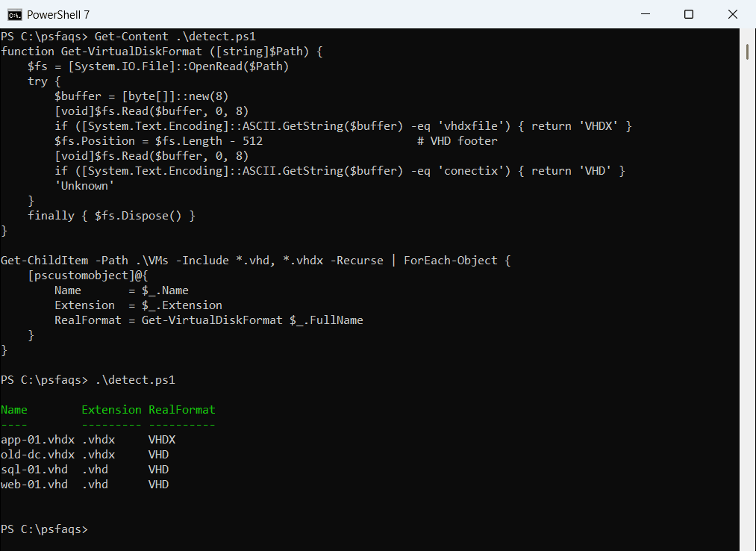The height and width of the screenshot is (551, 756).
Task: Click the green 'Extension' column header
Action: [x=111, y=411]
